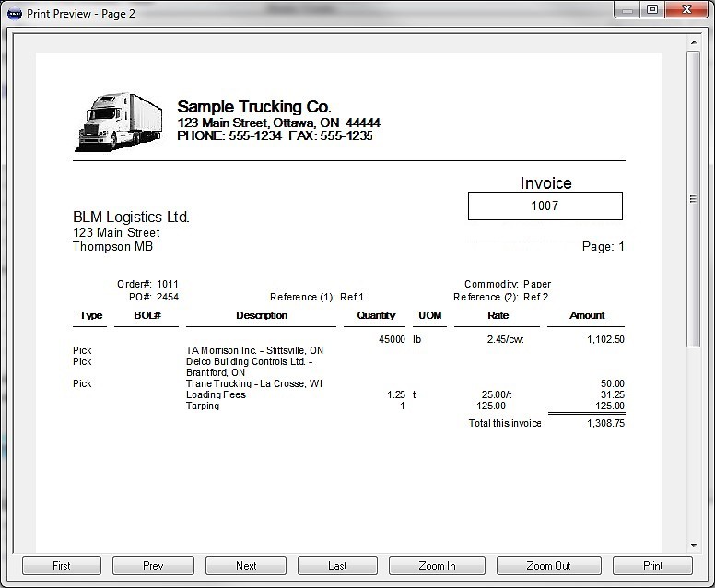Jump to the Last page

pyautogui.click(x=337, y=565)
